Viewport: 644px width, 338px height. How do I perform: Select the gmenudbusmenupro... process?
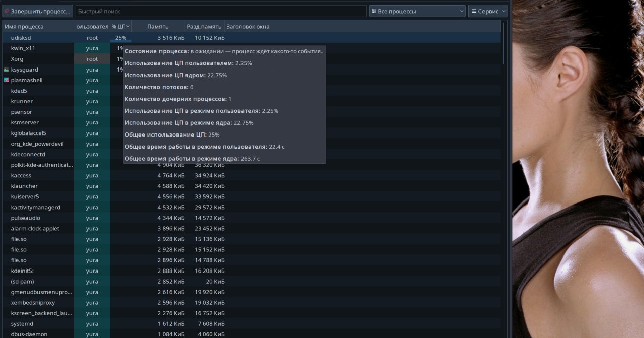pyautogui.click(x=42, y=292)
